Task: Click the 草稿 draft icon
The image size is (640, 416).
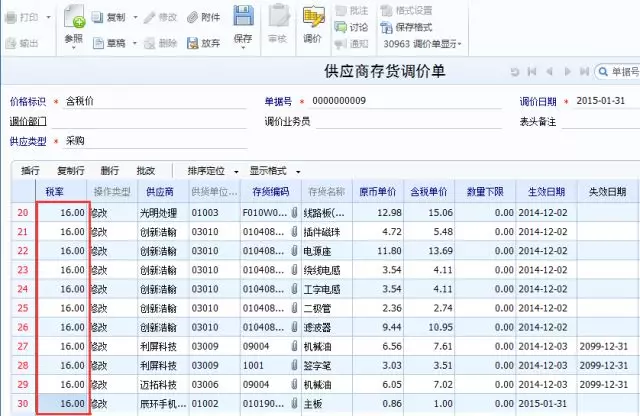Action: click(98, 43)
